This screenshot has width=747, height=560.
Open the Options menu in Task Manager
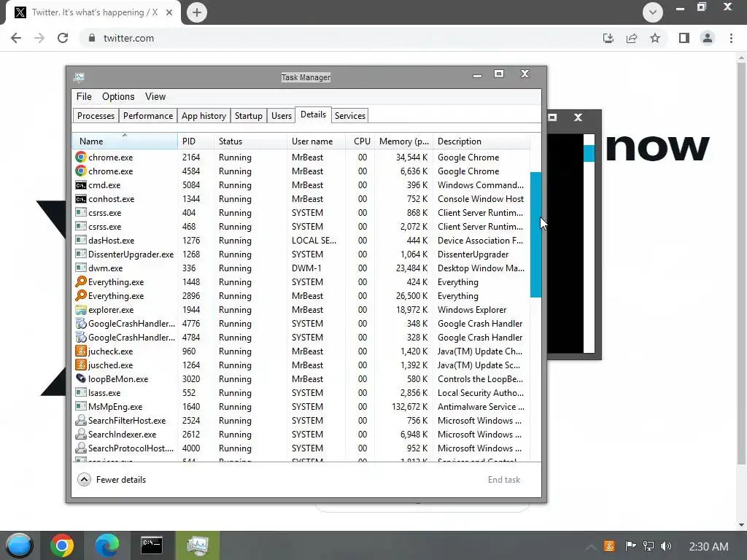tap(118, 97)
